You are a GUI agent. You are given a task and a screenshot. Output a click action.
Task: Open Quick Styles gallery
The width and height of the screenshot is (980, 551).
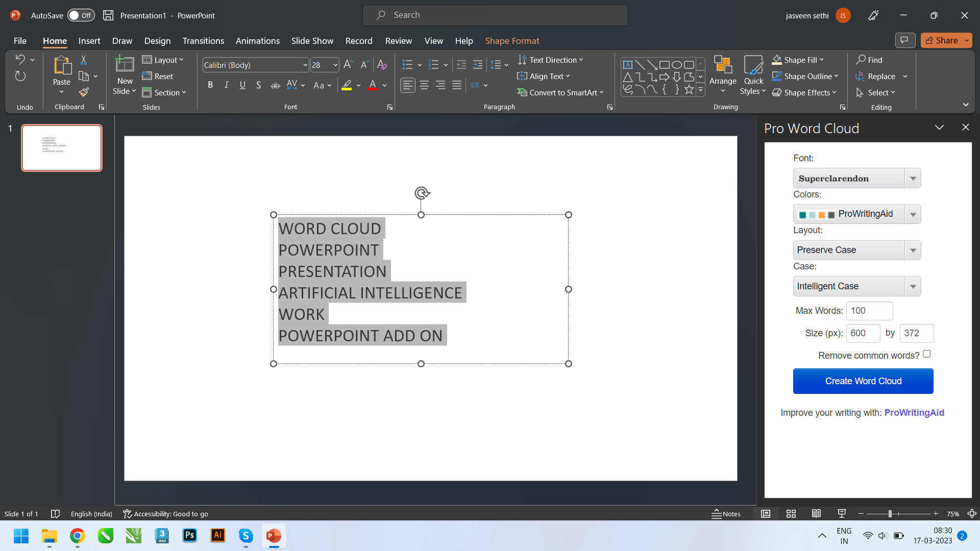coord(753,75)
